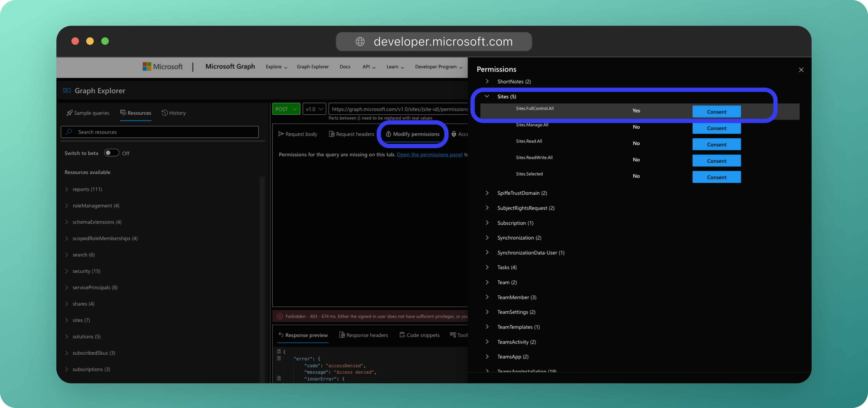Close the Permissions panel with X
Image resolution: width=868 pixels, height=408 pixels.
(x=801, y=70)
